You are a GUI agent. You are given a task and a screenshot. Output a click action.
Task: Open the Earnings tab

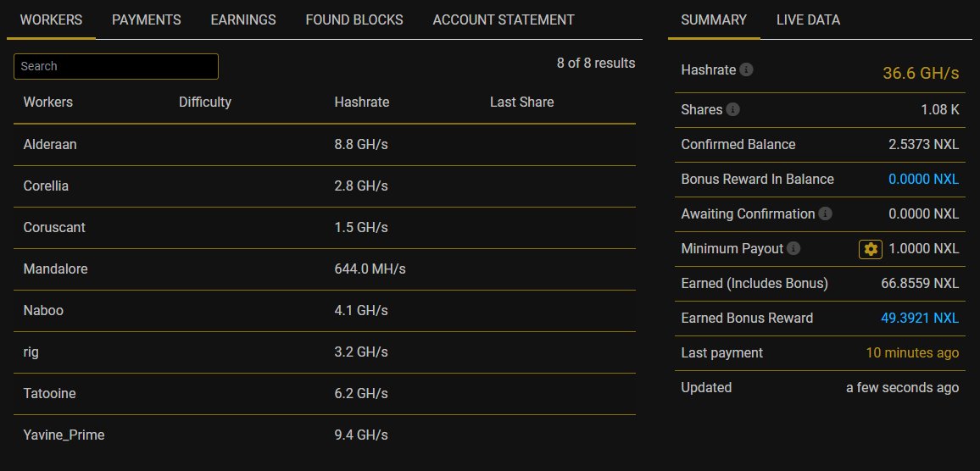pyautogui.click(x=243, y=20)
